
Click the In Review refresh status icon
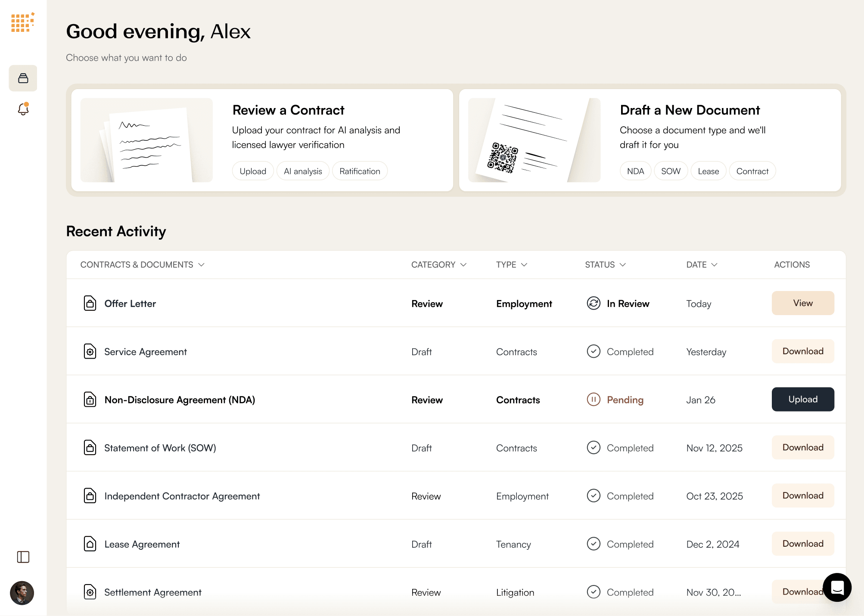pos(593,303)
